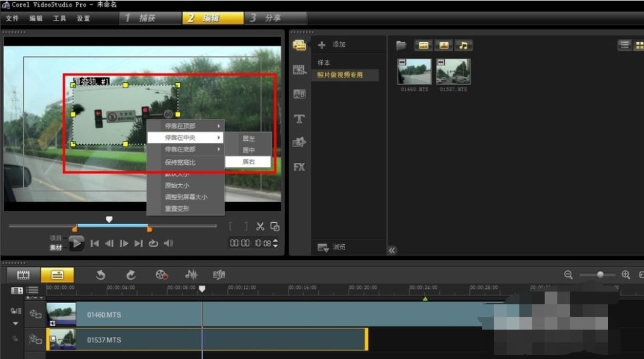This screenshot has width=644, height=359.
Task: Click the scissors split clip icon
Action: [x=261, y=226]
